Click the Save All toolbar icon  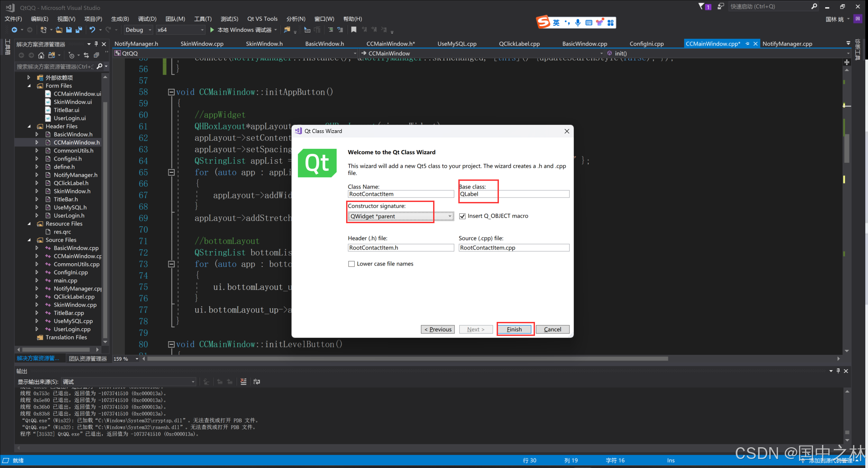(x=78, y=30)
